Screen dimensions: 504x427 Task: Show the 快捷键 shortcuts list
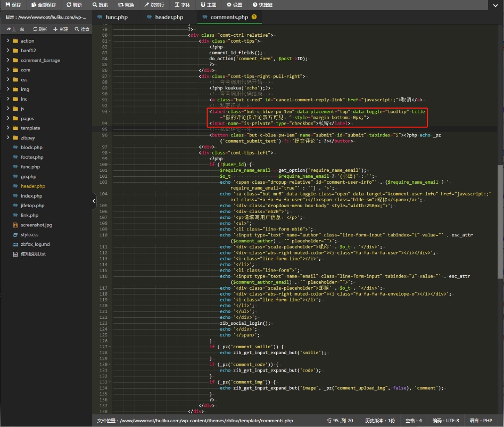pyautogui.click(x=262, y=5)
